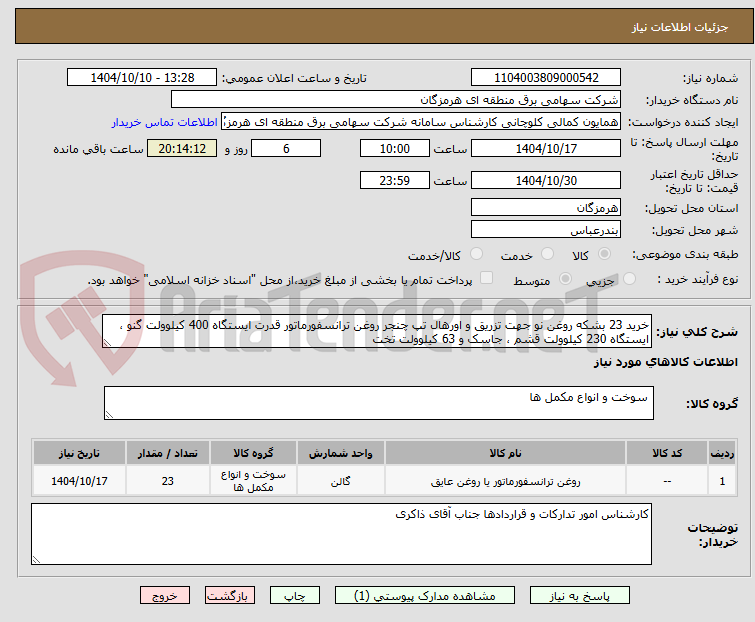Click the unit cell گالن
755x622 pixels.
click(340, 481)
